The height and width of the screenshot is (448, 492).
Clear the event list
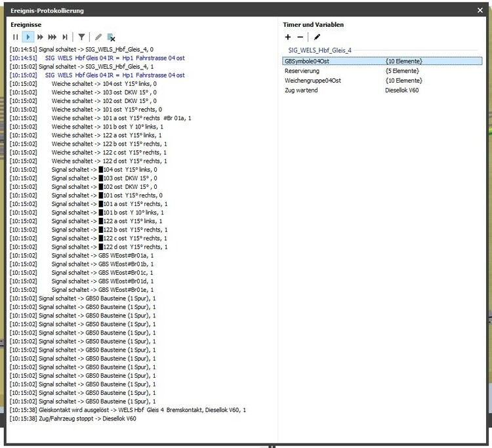click(112, 37)
